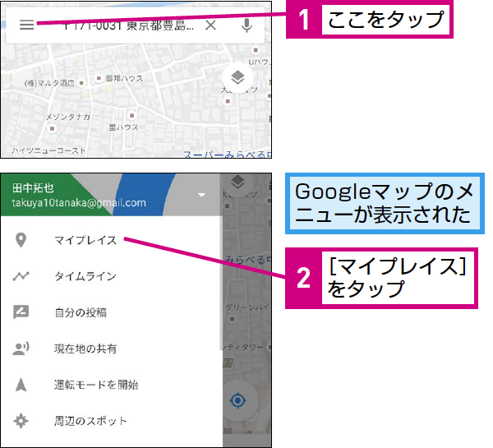Image resolution: width=493 pixels, height=448 pixels.
Task: Open 自分の投稿 menu entry
Action: click(x=81, y=312)
